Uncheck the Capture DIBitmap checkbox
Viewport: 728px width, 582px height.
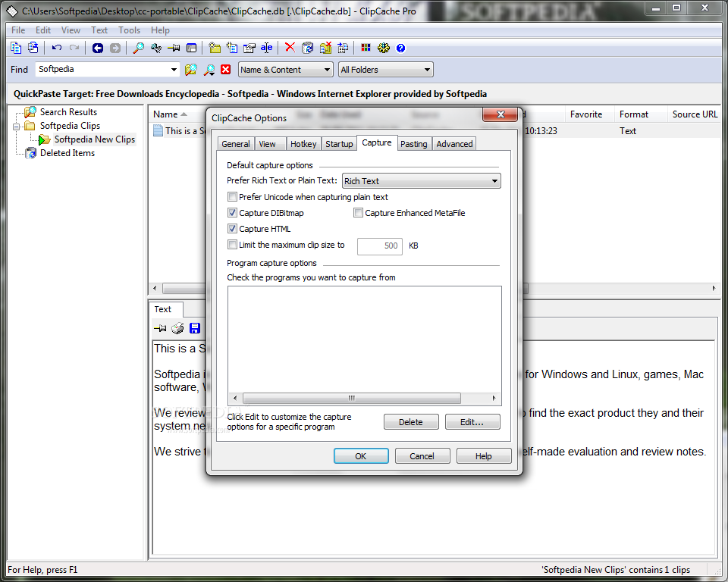click(x=232, y=213)
